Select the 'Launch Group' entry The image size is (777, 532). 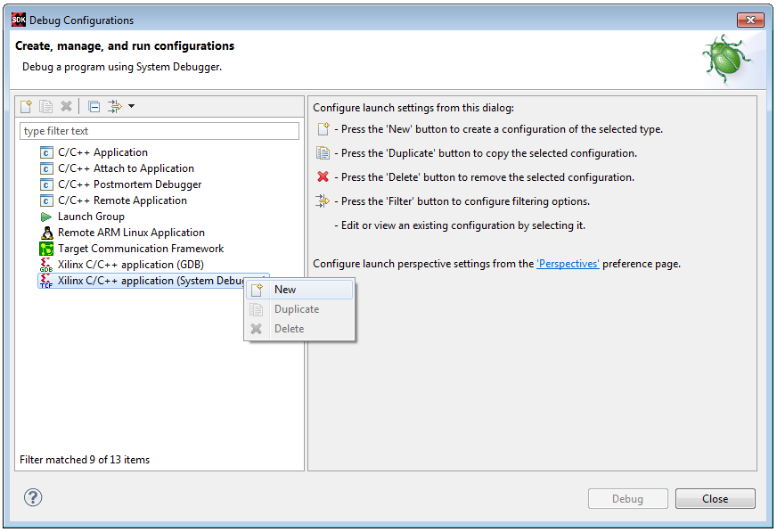[91, 217]
